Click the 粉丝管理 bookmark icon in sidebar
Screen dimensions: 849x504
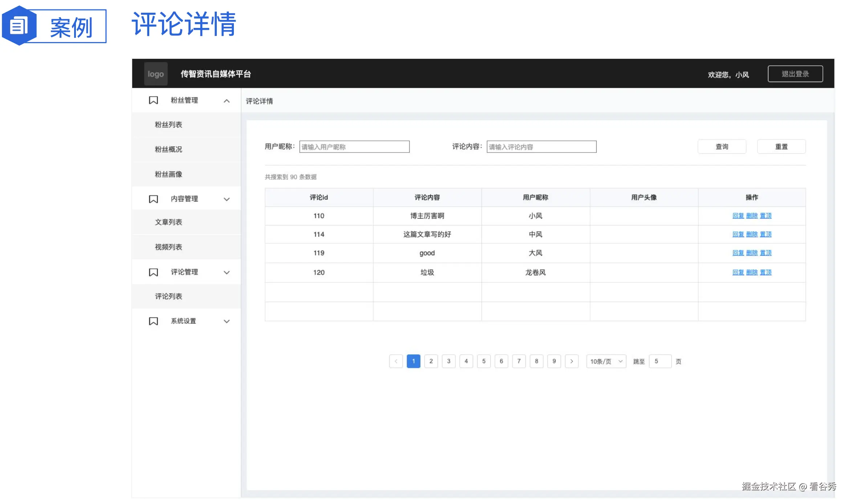click(153, 100)
